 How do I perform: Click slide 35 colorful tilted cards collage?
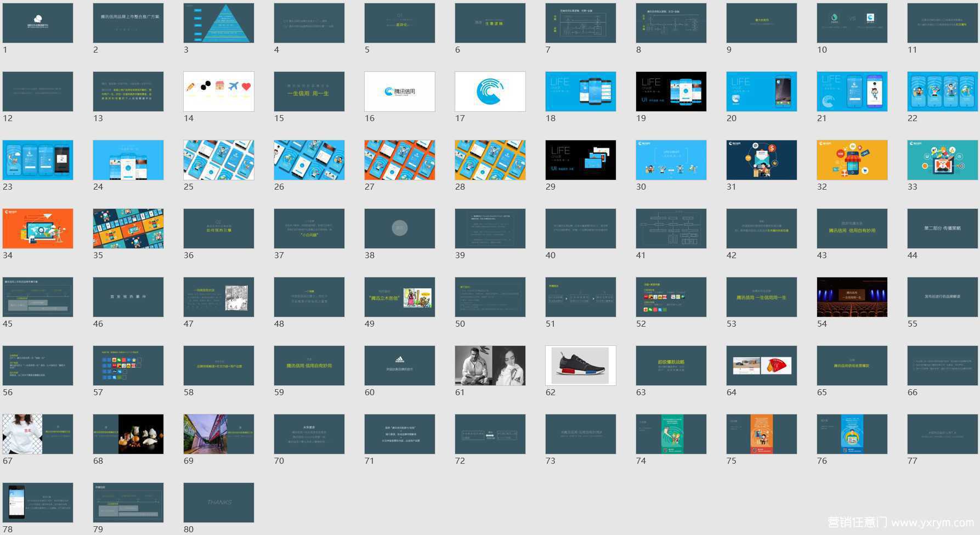tap(128, 229)
